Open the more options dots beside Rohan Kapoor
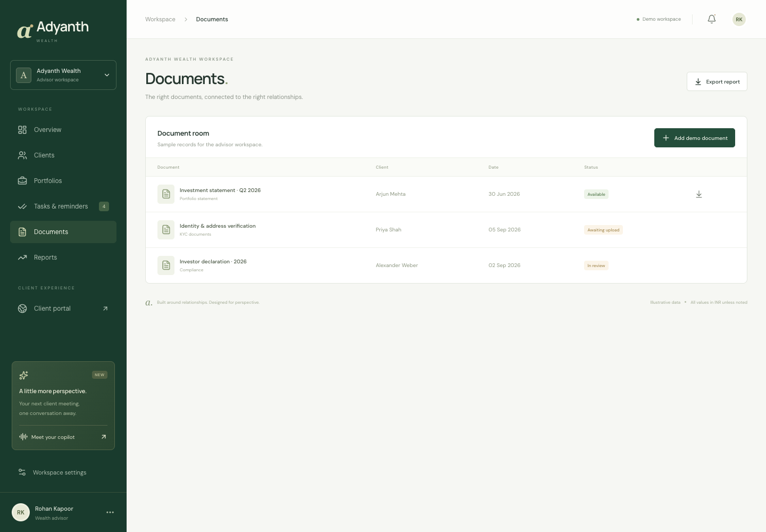The height and width of the screenshot is (532, 766). pyautogui.click(x=110, y=512)
